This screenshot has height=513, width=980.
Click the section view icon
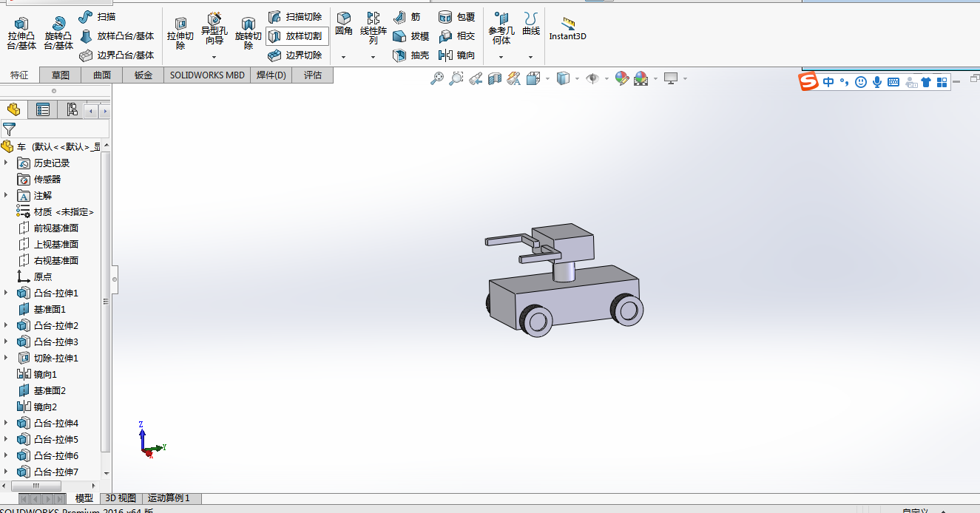(x=495, y=78)
